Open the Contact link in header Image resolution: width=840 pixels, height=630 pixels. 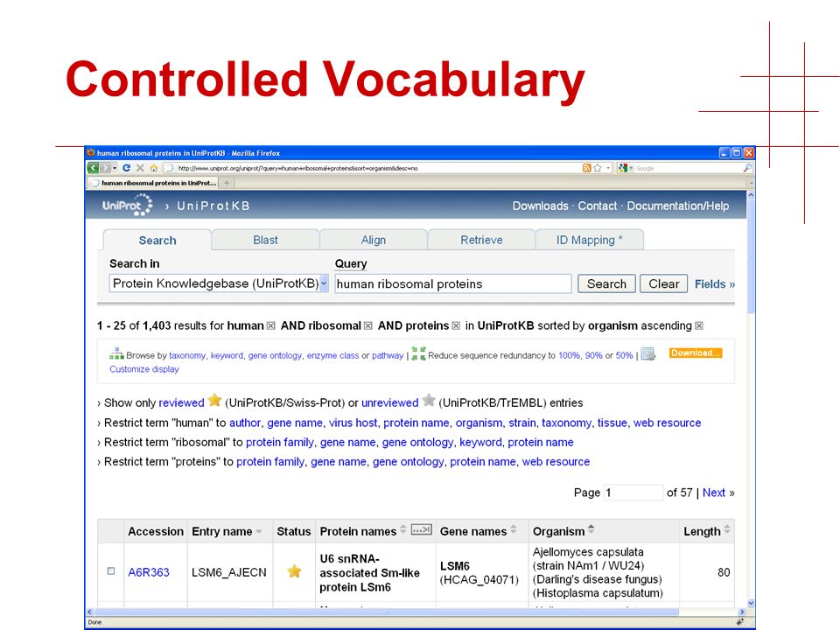point(598,206)
